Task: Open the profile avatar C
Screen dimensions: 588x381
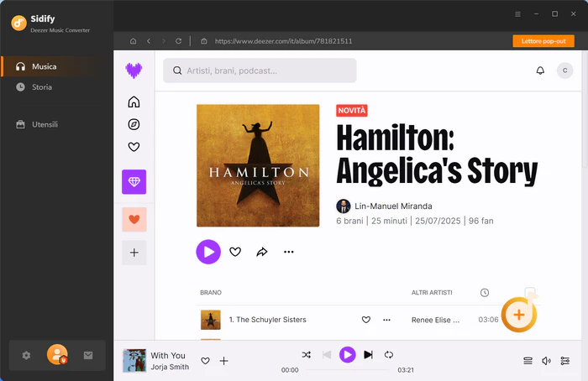Action: [564, 70]
